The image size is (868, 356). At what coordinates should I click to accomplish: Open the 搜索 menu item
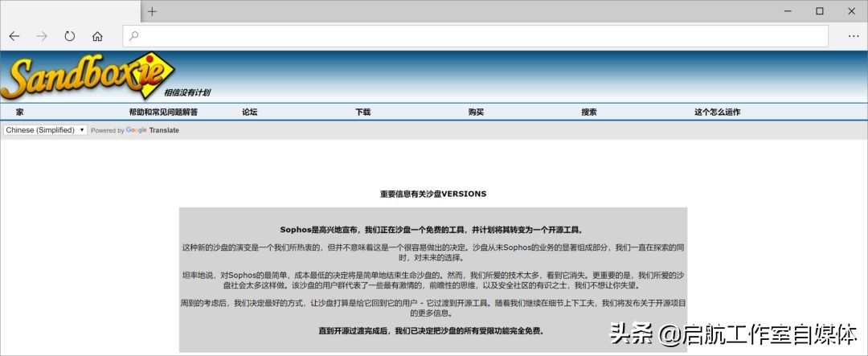pyautogui.click(x=589, y=112)
